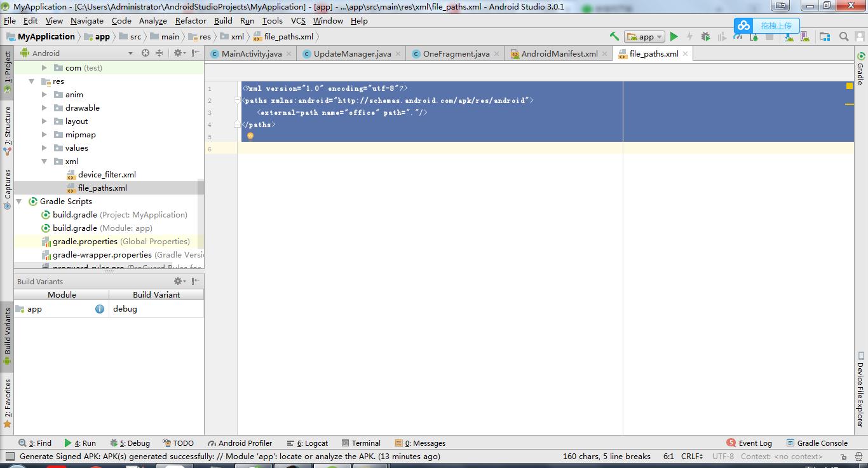Image resolution: width=868 pixels, height=468 pixels.
Task: Toggle the 7: Structure tool window
Action: [8, 130]
